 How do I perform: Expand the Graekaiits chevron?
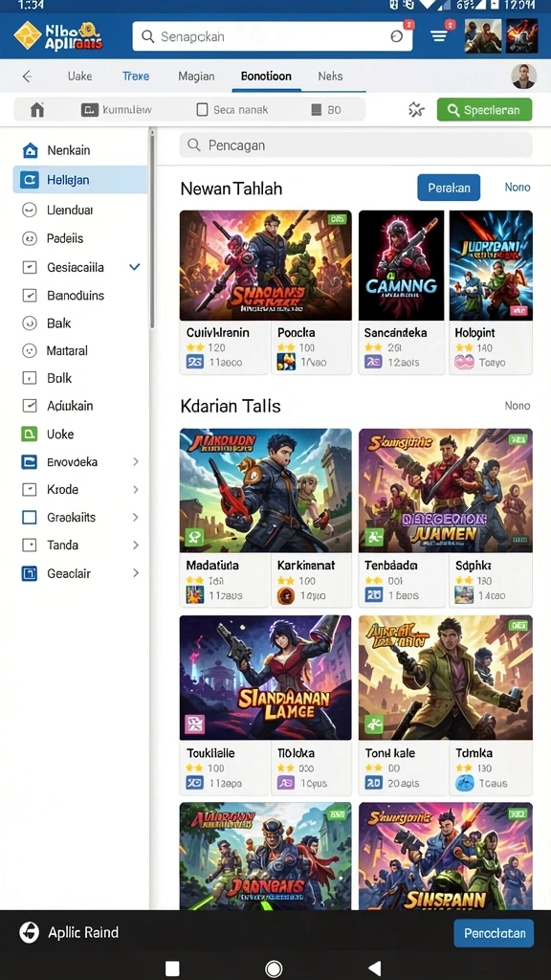click(136, 518)
